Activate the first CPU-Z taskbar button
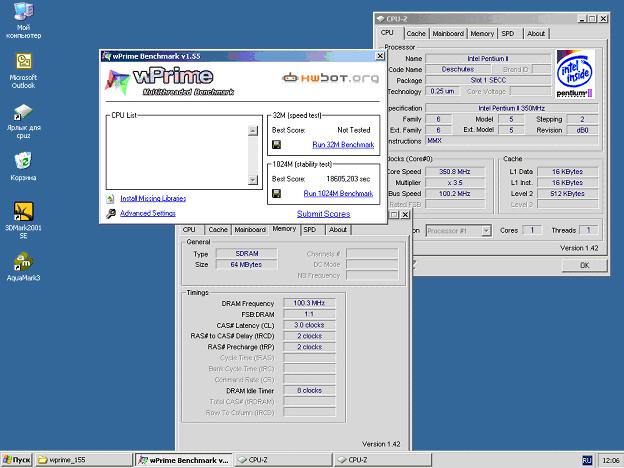Image resolution: width=624 pixels, height=468 pixels. point(283,460)
